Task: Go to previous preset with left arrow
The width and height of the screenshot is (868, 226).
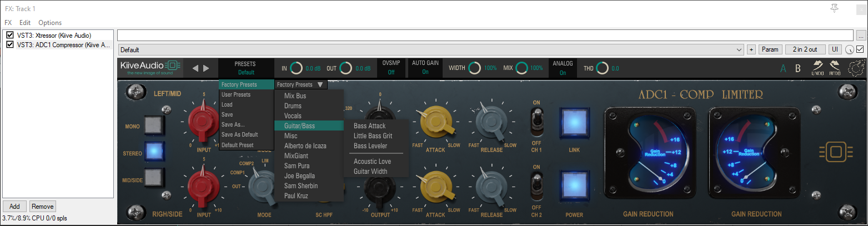Action: click(195, 68)
